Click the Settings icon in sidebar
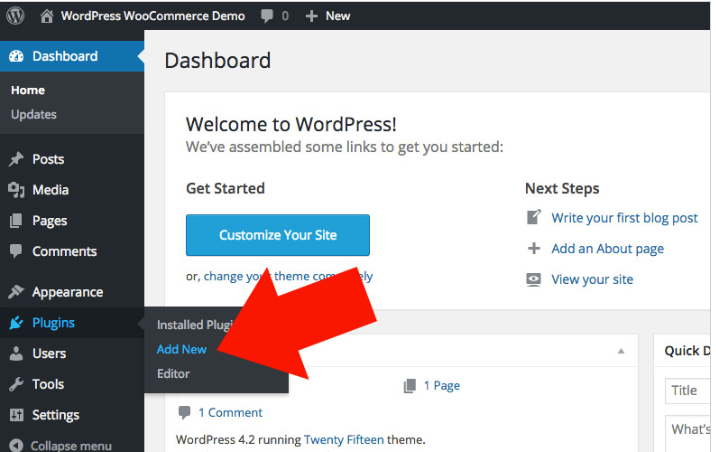Viewport: 716px width, 452px height. [x=16, y=415]
